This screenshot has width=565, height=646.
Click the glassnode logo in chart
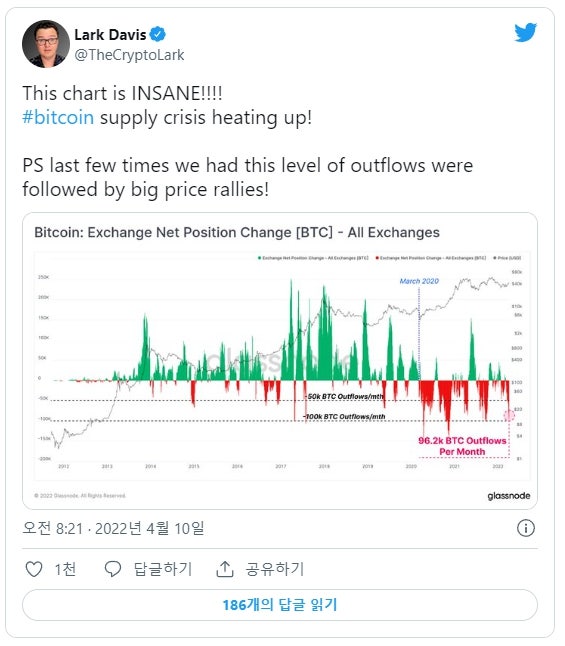click(x=509, y=496)
